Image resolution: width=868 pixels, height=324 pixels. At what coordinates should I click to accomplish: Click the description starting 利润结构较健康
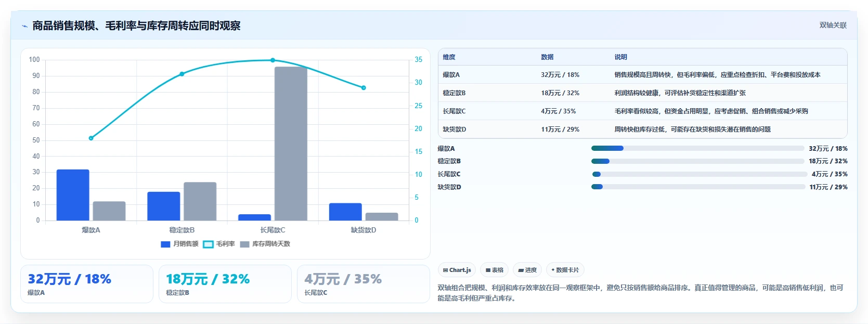(x=680, y=93)
